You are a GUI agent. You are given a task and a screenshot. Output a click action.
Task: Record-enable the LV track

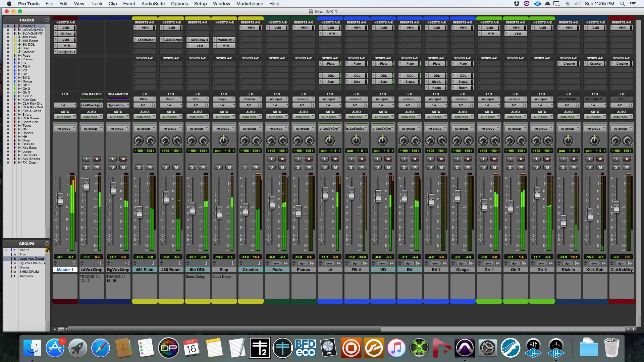click(335, 159)
